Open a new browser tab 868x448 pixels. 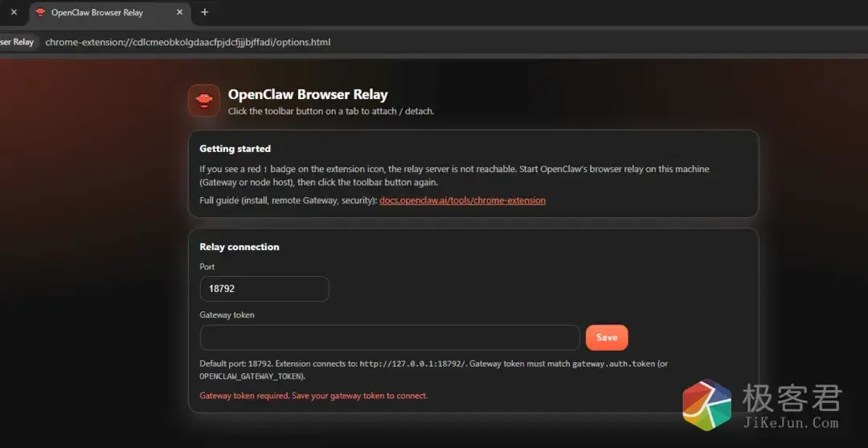[x=205, y=12]
